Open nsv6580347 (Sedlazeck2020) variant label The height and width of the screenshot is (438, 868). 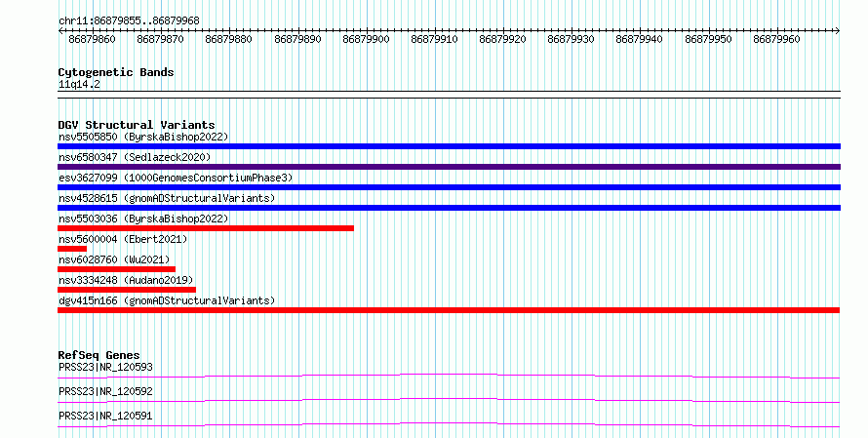click(x=135, y=157)
